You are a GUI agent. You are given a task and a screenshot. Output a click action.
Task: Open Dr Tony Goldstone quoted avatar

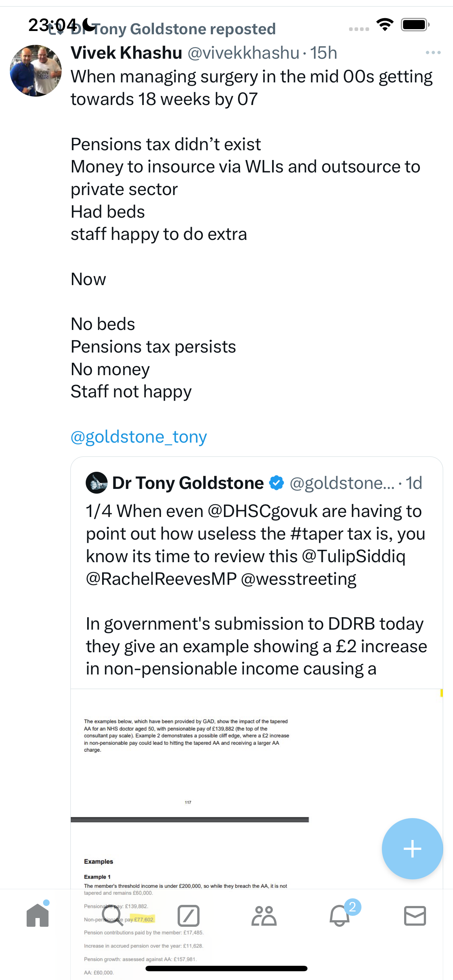pyautogui.click(x=97, y=482)
